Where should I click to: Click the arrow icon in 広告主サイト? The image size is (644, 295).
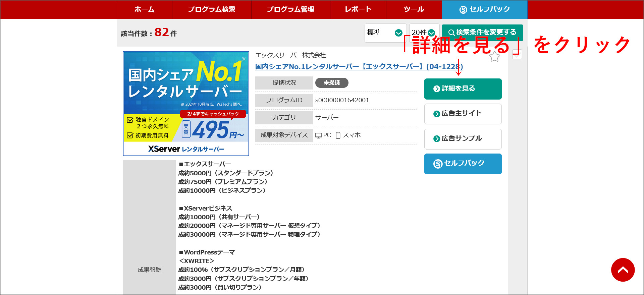pos(436,114)
